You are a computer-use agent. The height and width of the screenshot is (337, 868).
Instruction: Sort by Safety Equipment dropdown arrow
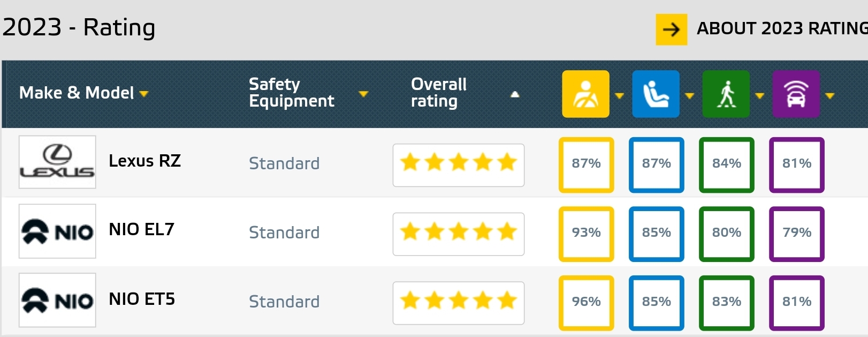tap(363, 94)
